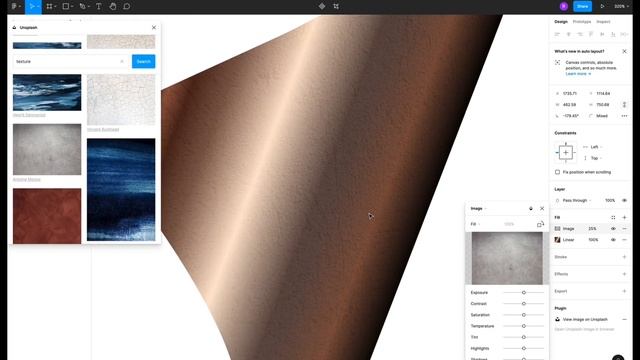Viewport: 640px width, 360px height.
Task: Hide the Linear fill
Action: click(x=613, y=240)
